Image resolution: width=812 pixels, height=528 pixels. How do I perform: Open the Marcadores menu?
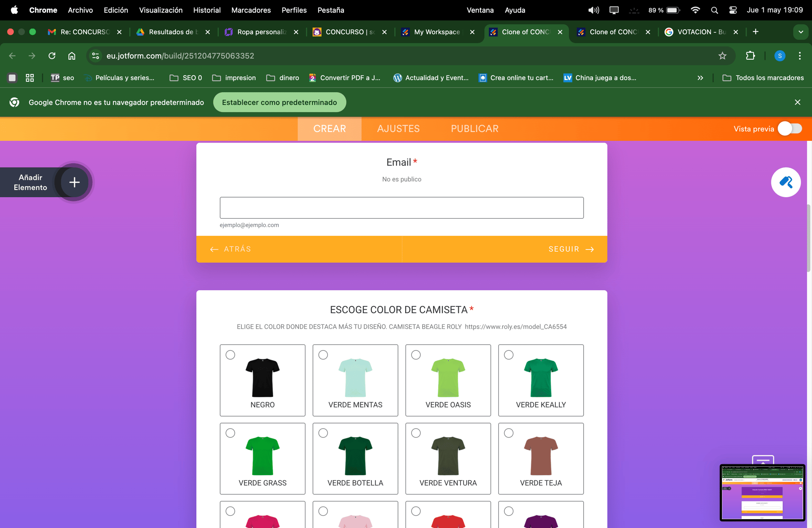tap(251, 10)
